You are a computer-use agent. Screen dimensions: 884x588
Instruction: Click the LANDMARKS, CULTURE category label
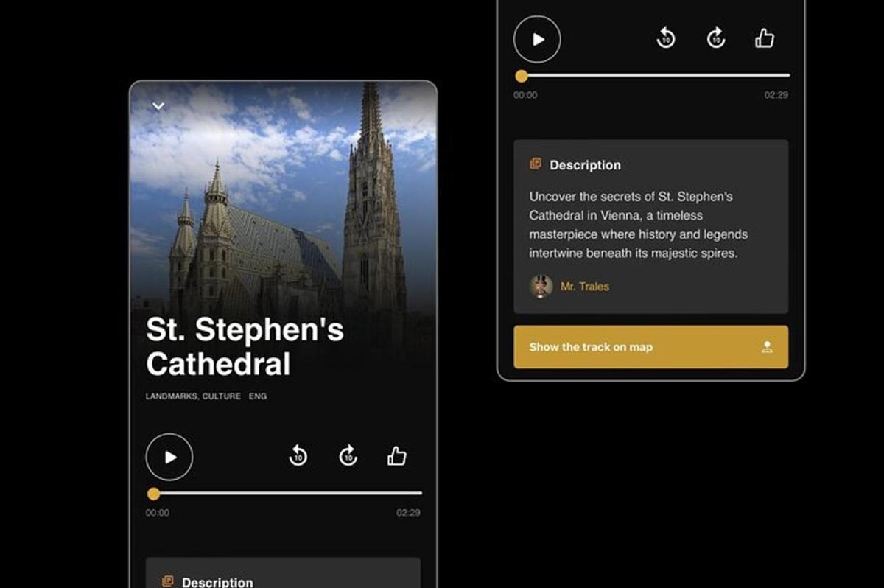click(193, 396)
